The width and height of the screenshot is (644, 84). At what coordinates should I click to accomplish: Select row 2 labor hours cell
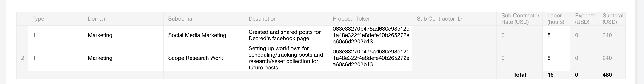click(x=556, y=58)
